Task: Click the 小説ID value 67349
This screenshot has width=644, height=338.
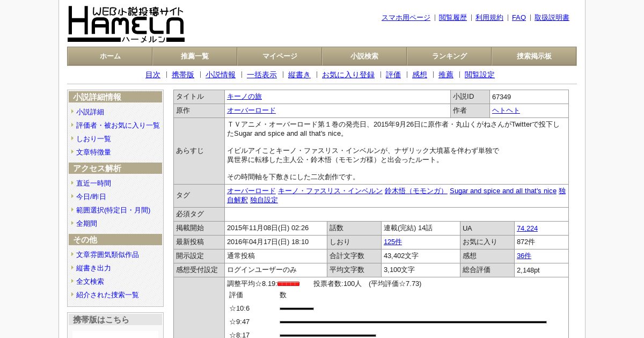Action: click(502, 97)
